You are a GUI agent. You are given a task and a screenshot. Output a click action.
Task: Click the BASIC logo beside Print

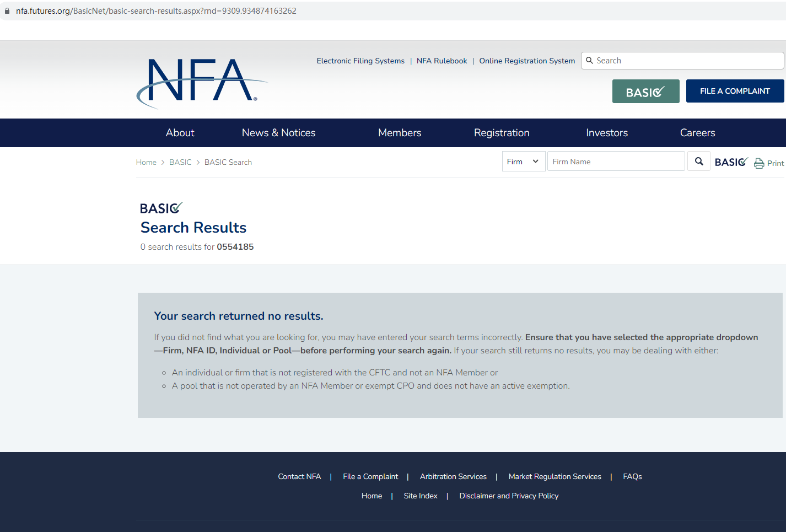[731, 162]
